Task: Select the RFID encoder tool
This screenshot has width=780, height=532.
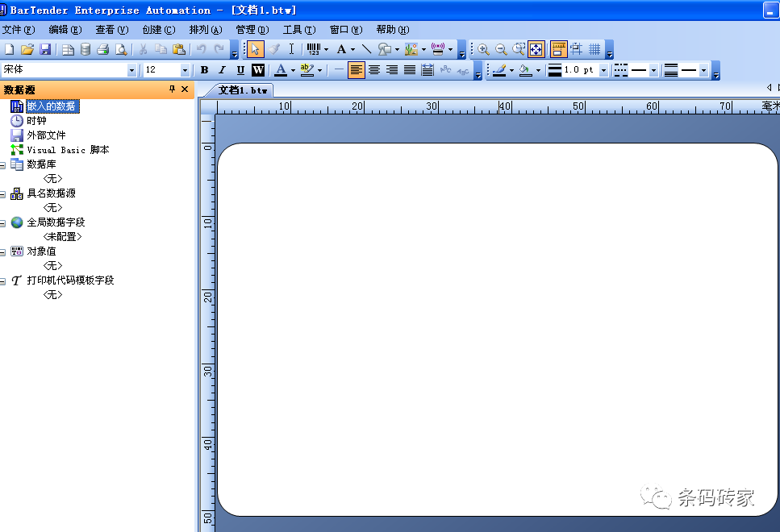Action: 438,49
